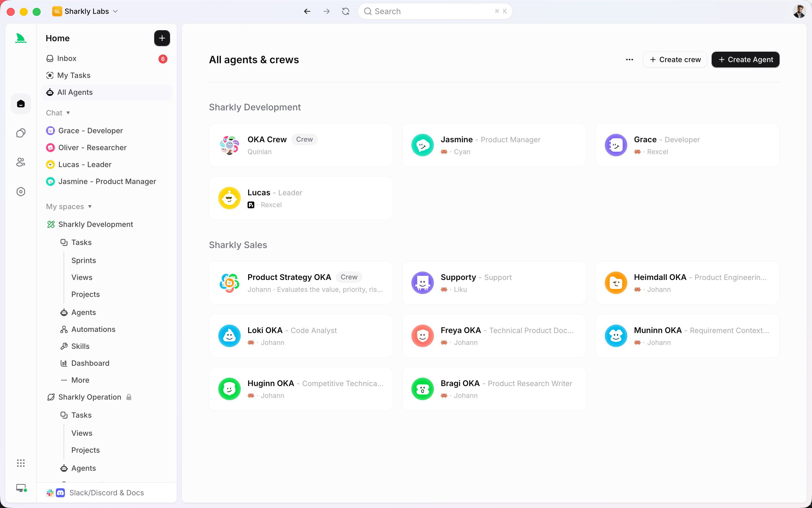Viewport: 812px width, 508px height.
Task: Click the refresh icon in title bar
Action: pyautogui.click(x=346, y=11)
